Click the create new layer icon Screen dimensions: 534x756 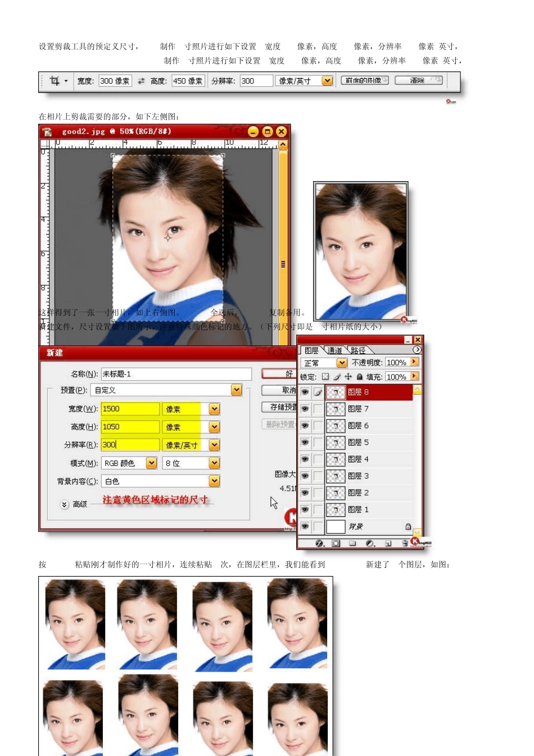[x=388, y=543]
